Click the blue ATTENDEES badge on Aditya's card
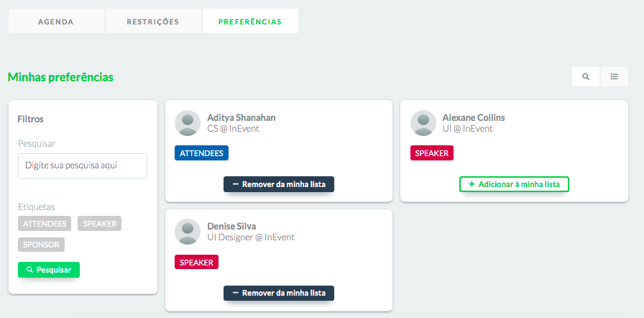 click(202, 153)
